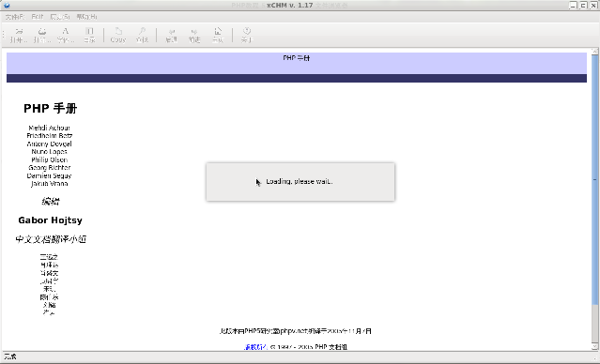Maximize the xCHM window

tap(583, 6)
